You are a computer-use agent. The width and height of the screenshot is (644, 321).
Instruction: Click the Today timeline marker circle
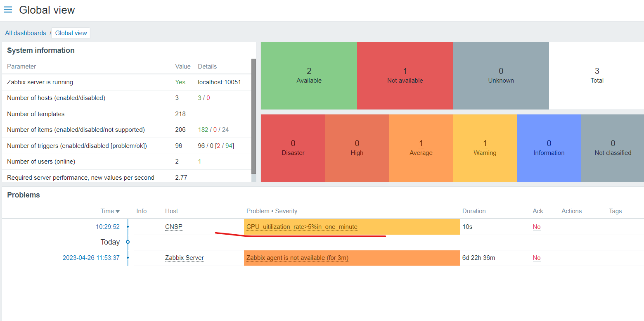tap(128, 242)
